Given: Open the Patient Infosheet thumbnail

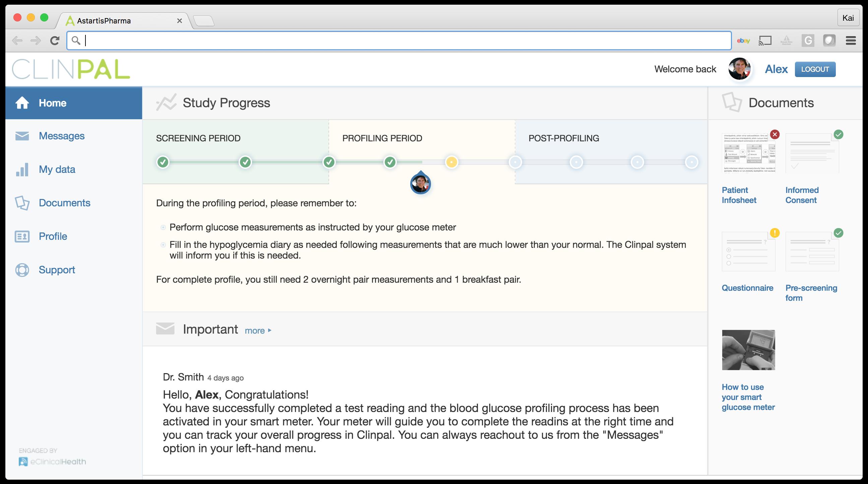Looking at the screenshot, I should pyautogui.click(x=748, y=153).
